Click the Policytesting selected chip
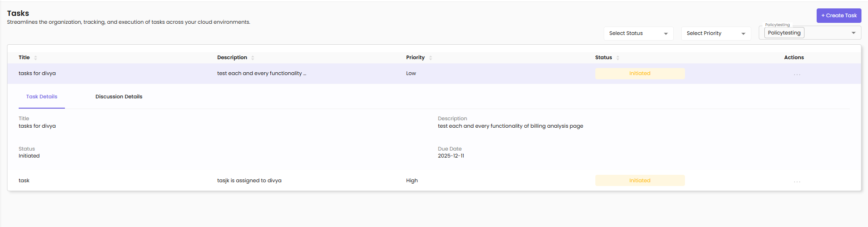 (x=784, y=33)
